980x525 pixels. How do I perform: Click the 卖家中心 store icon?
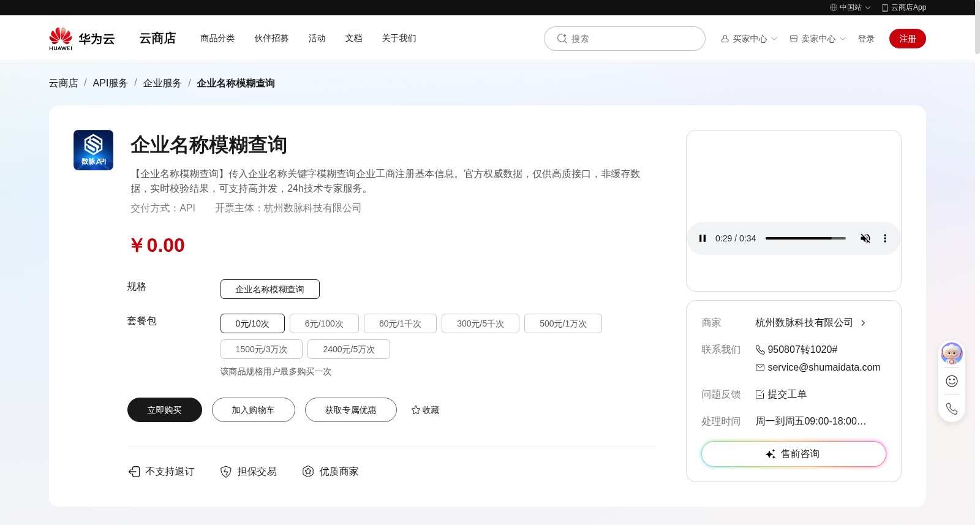point(794,39)
